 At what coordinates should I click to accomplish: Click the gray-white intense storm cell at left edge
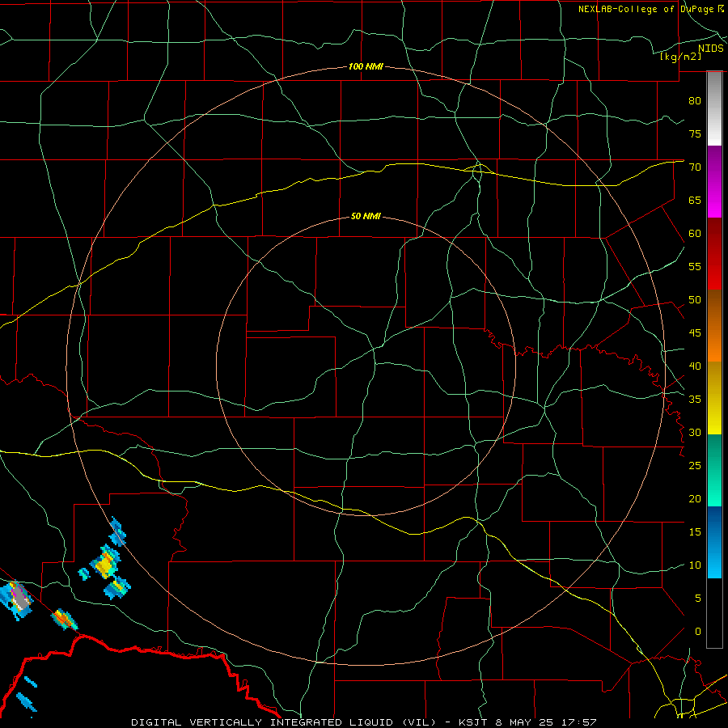tap(17, 600)
